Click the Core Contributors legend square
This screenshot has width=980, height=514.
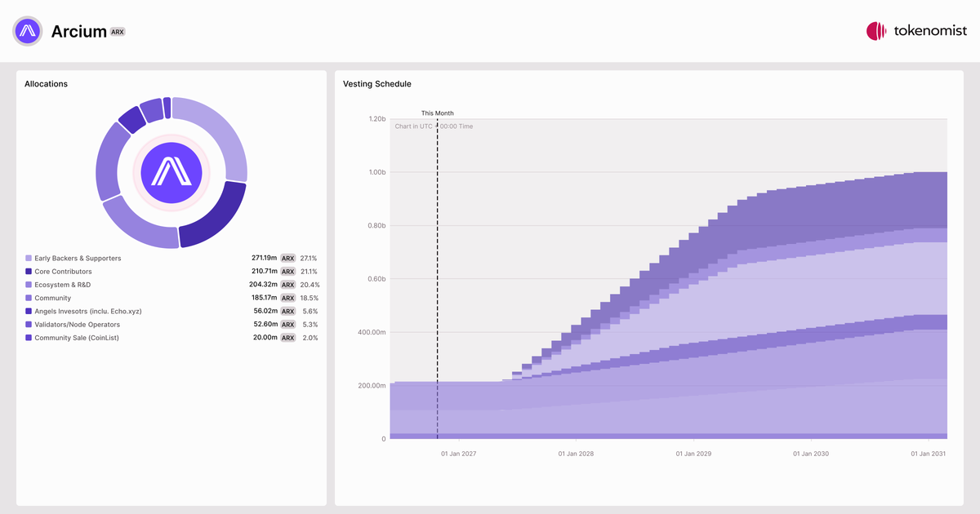[29, 272]
